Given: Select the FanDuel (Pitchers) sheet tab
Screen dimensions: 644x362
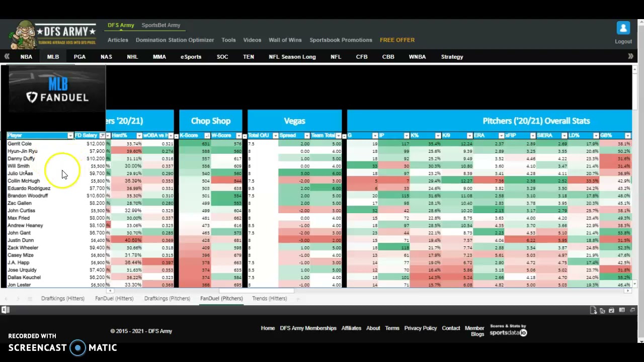Looking at the screenshot, I should [221, 299].
